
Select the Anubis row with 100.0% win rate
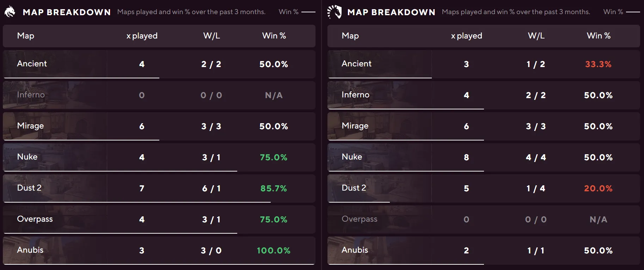click(x=159, y=250)
